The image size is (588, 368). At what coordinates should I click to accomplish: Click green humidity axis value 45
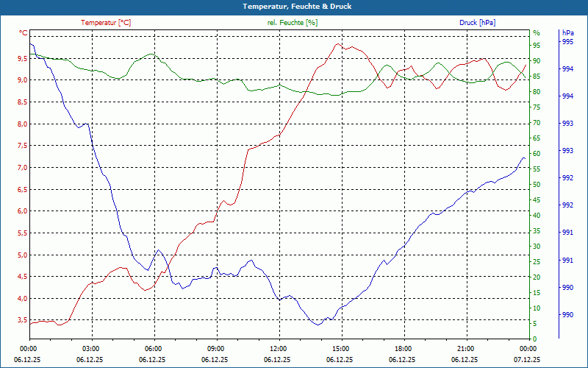point(537,199)
